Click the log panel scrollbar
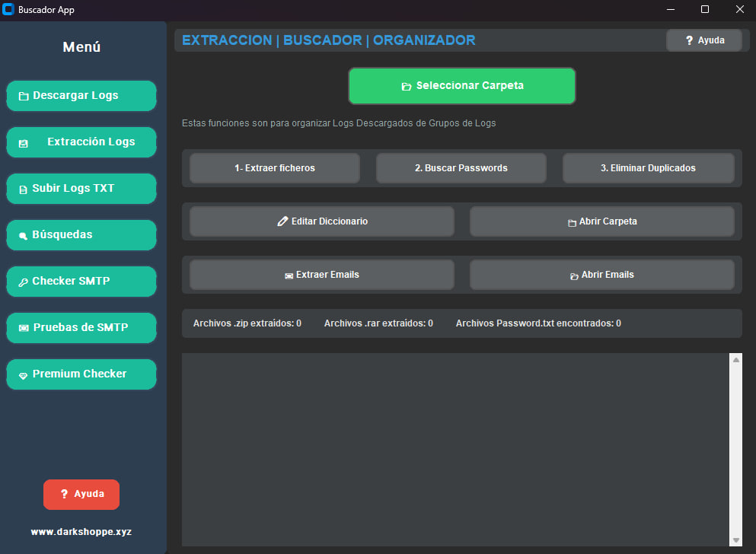The image size is (756, 554). click(x=735, y=449)
